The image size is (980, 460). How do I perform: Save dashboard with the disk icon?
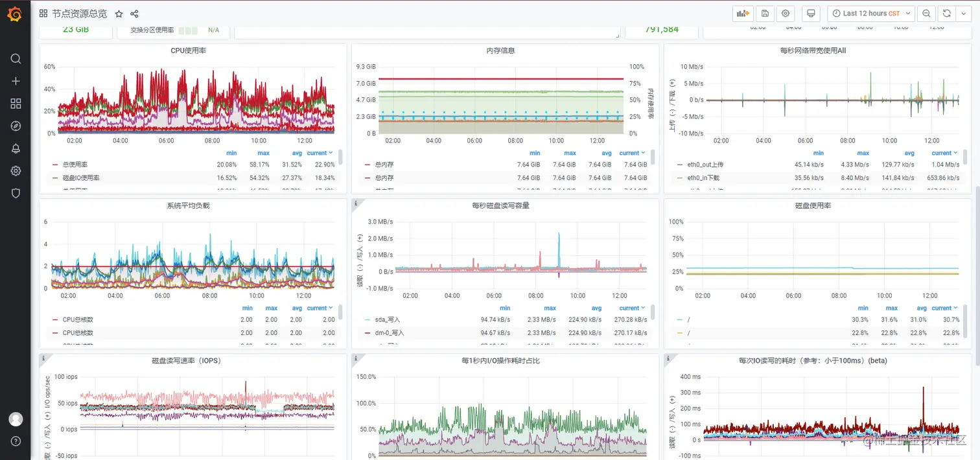coord(765,14)
